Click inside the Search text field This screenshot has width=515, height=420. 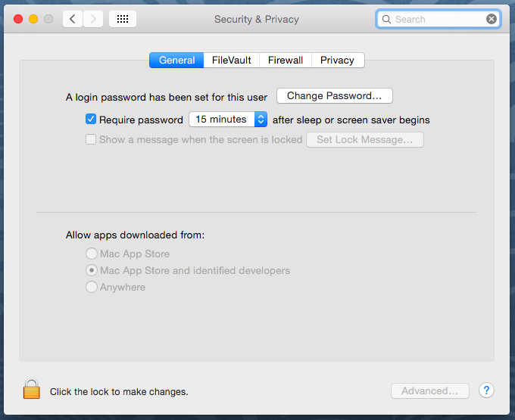439,20
